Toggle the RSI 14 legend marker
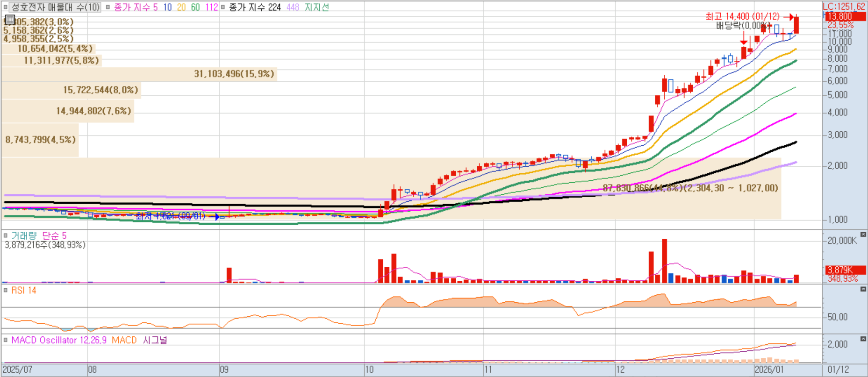868x377 pixels. tap(6, 290)
